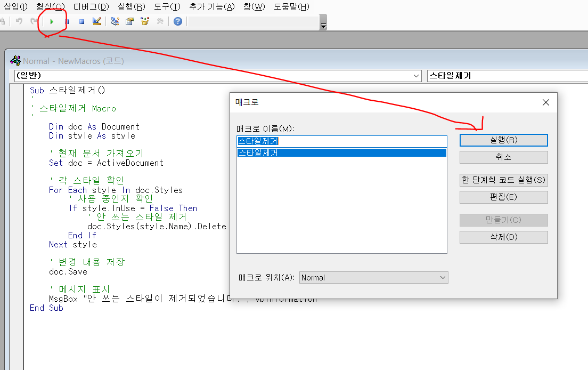
Task: Open the 형식(O) menu
Action: tap(51, 7)
